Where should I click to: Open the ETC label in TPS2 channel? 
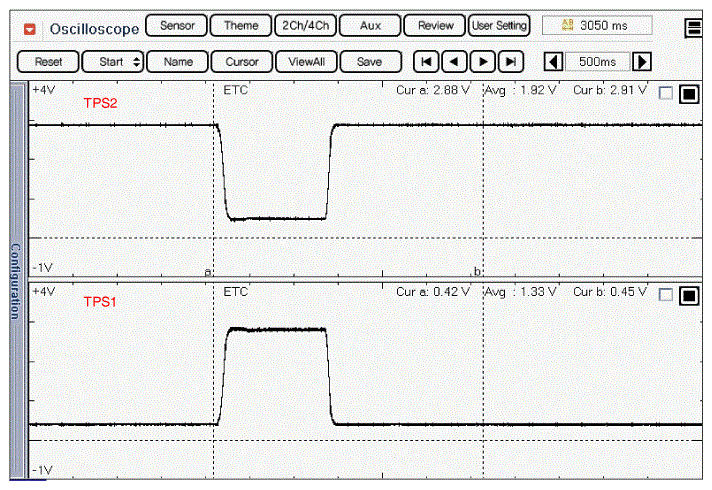click(235, 91)
